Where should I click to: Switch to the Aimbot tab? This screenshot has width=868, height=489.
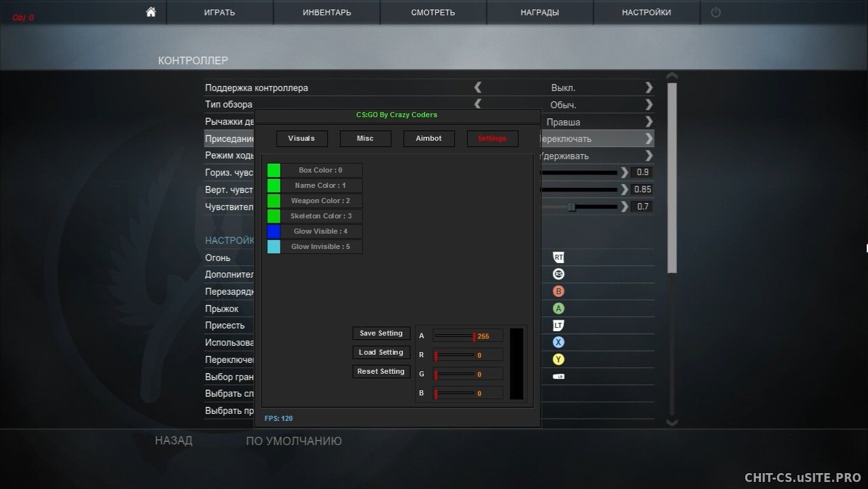pos(429,138)
